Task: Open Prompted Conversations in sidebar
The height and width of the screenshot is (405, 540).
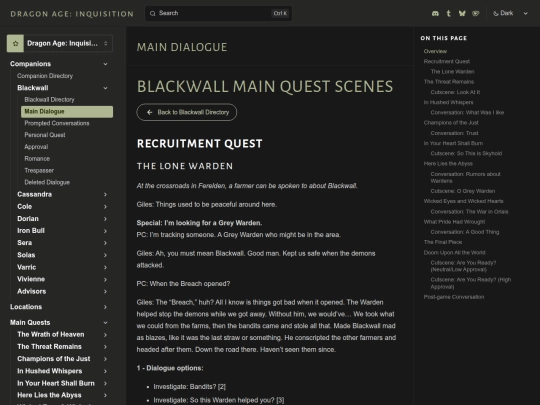Action: click(57, 123)
